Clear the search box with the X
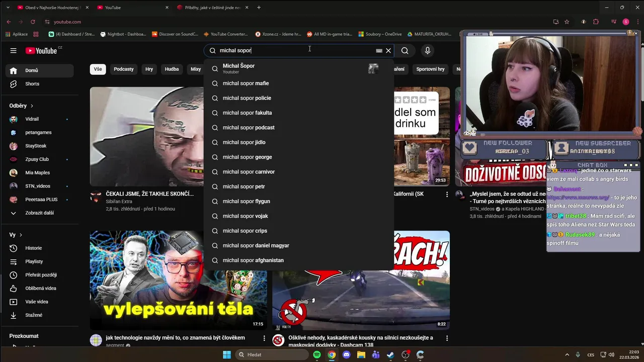Viewport: 644px width, 362px height. (388, 50)
